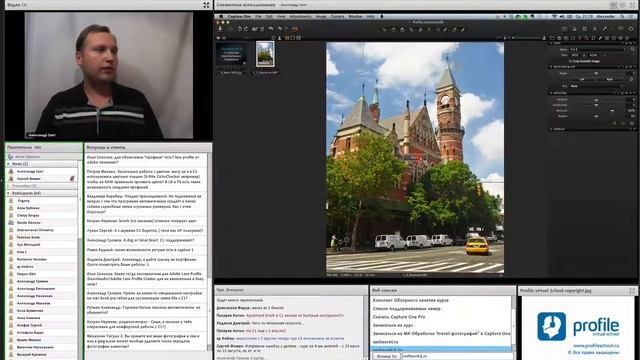Viewport: 640px width, 360px height.
Task: Collapse the Rotation & Flip panel triangle
Action: point(552,67)
